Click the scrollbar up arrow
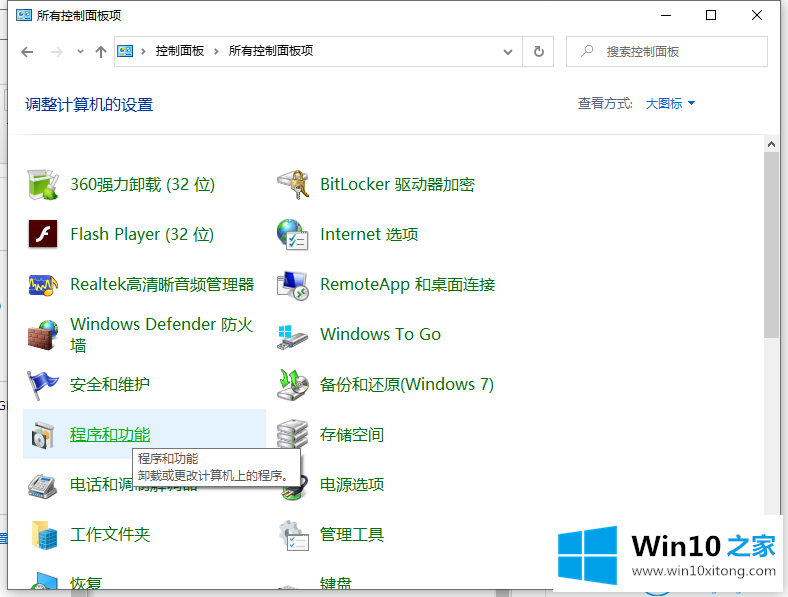 pyautogui.click(x=771, y=144)
